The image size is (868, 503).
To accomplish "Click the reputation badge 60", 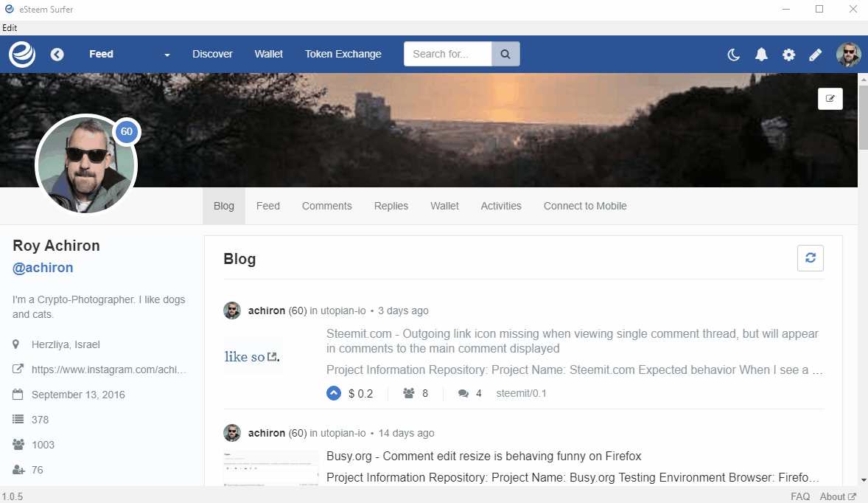I will [127, 132].
